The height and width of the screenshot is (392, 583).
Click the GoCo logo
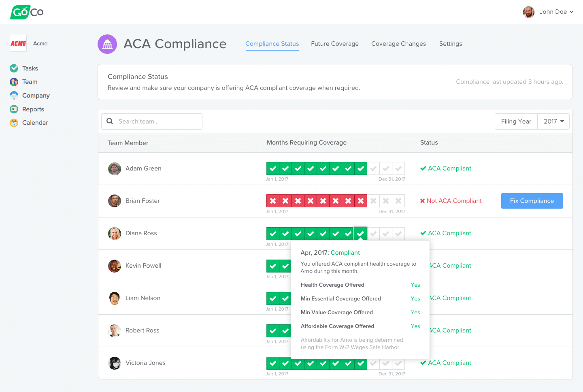pyautogui.click(x=27, y=12)
